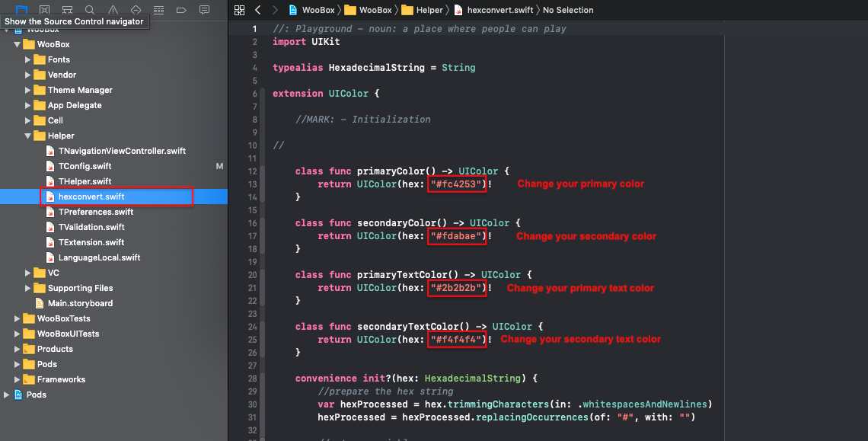The height and width of the screenshot is (441, 868).
Task: Click secondaryTextColor() function name
Action: click(413, 327)
